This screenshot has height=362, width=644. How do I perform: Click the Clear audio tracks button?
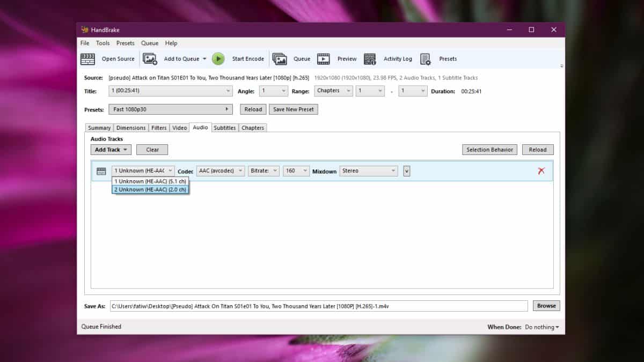pyautogui.click(x=152, y=150)
